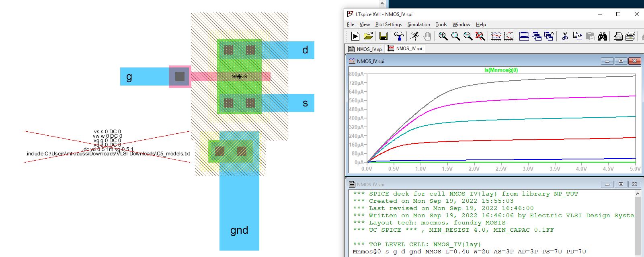Maximize the NMOS_IV.spi plot subwindow

click(621, 61)
